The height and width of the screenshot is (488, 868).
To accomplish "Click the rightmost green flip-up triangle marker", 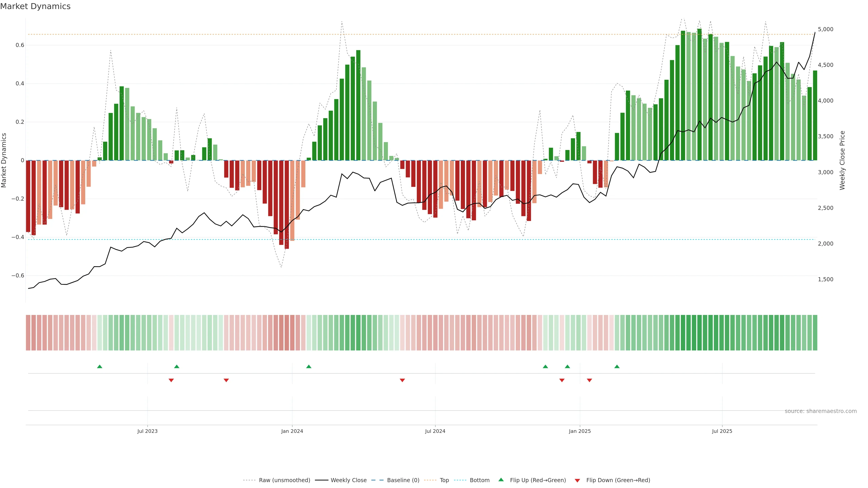I will pyautogui.click(x=617, y=366).
